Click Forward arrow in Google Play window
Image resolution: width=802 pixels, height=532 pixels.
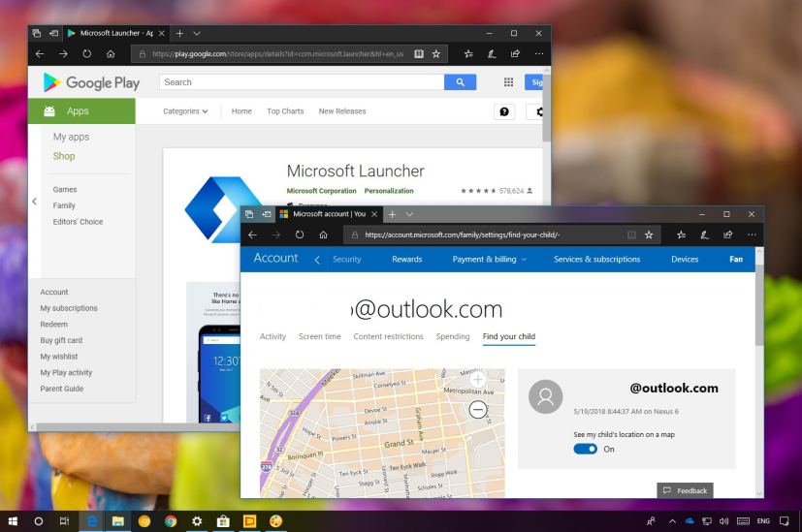pos(63,53)
